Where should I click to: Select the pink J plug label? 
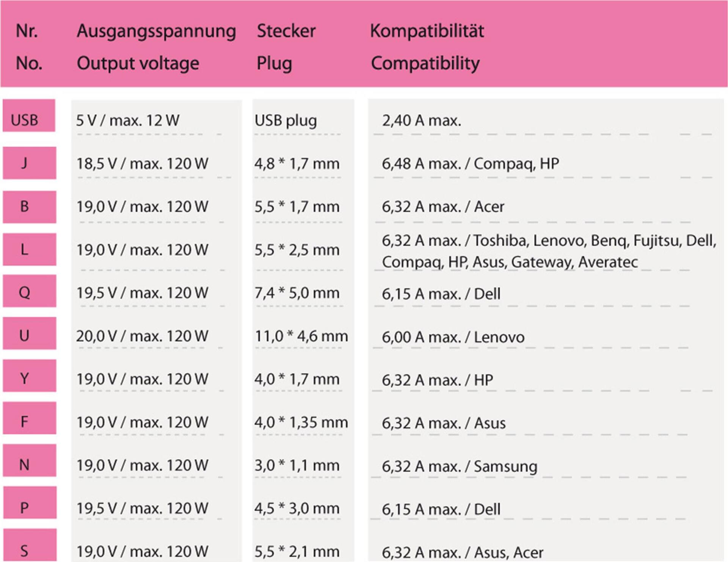tap(30, 163)
